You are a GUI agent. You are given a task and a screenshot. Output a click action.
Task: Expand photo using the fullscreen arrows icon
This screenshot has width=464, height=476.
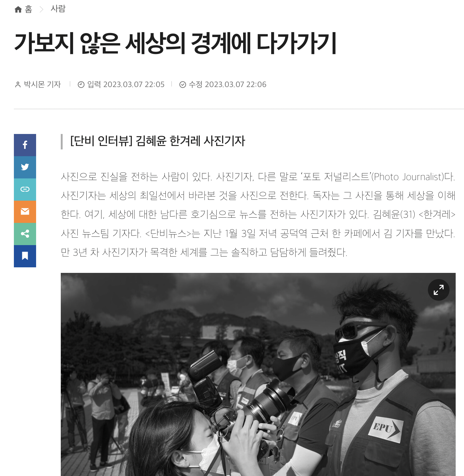pos(438,290)
